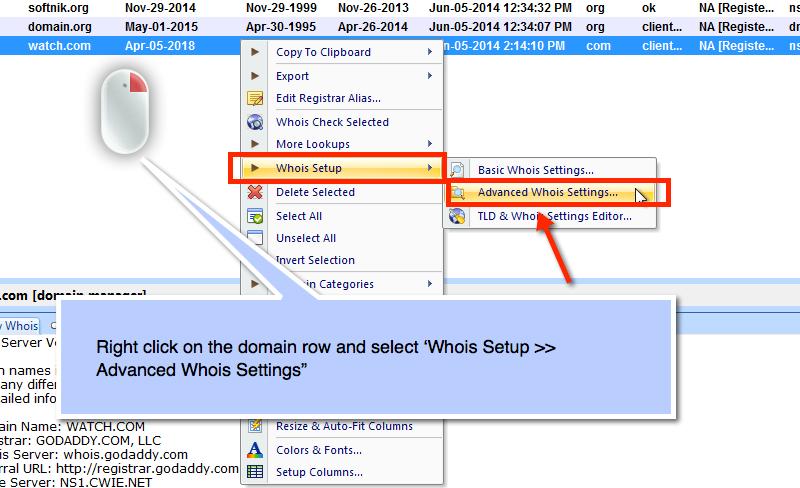Click the red X Delete Selected icon

[255, 192]
